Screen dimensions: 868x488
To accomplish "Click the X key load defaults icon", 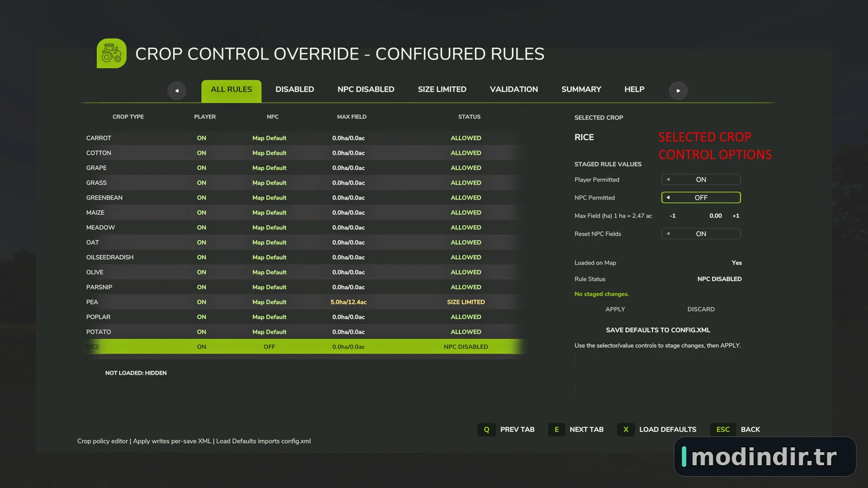I will click(x=626, y=429).
